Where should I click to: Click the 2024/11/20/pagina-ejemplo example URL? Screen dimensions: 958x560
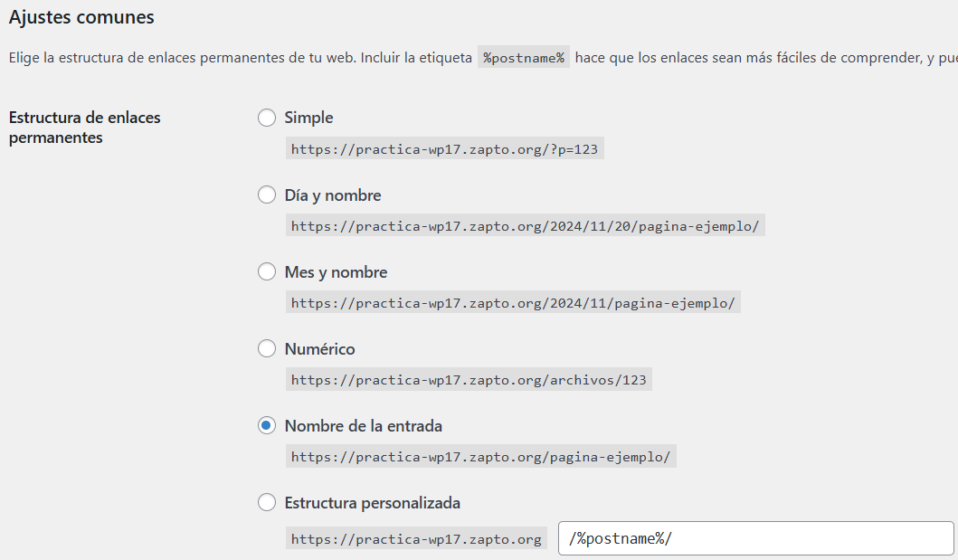pos(525,226)
